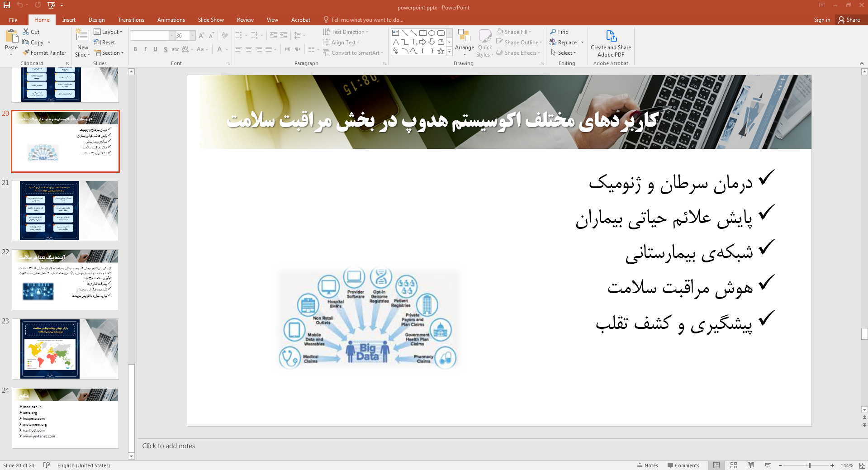Select the rectangle shape in Drawing gallery
868x470 pixels.
coord(422,33)
